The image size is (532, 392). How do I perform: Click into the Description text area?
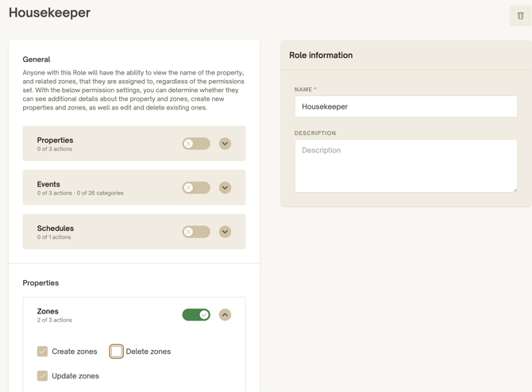click(x=406, y=166)
